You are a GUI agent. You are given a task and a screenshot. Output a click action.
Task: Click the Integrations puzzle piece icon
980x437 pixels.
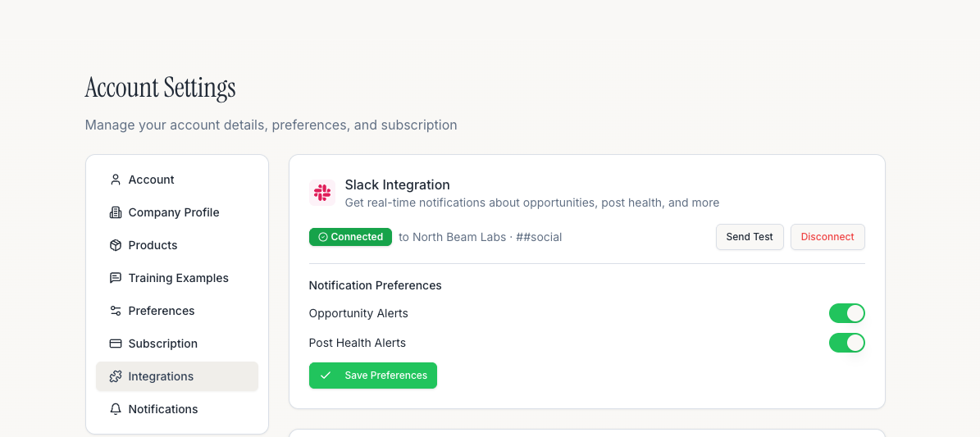click(115, 376)
